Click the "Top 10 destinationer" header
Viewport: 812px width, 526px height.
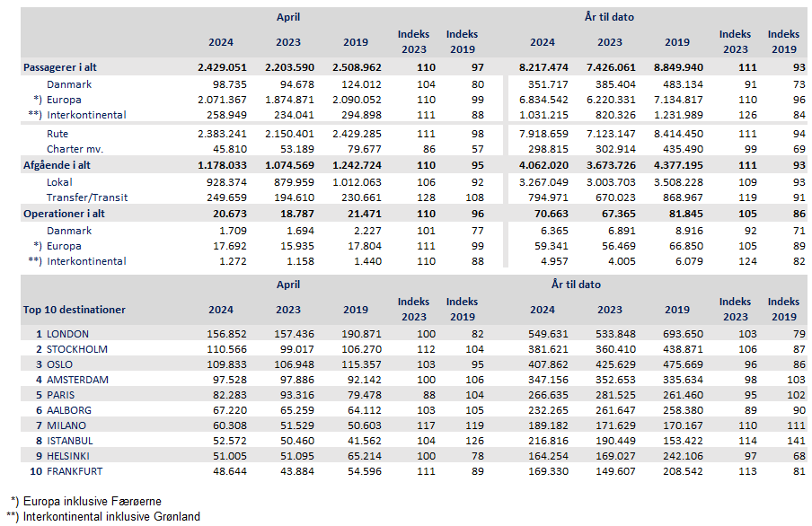tap(74, 310)
